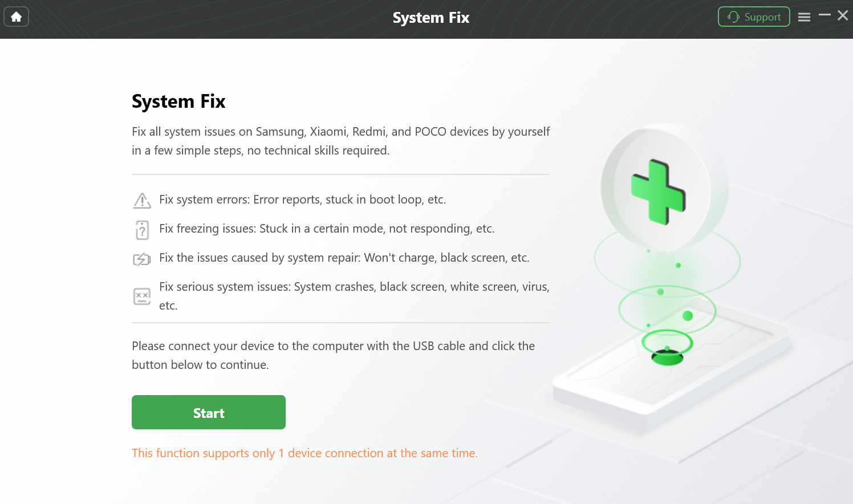853x504 pixels.
Task: Open the hamburger menu
Action: tap(804, 17)
